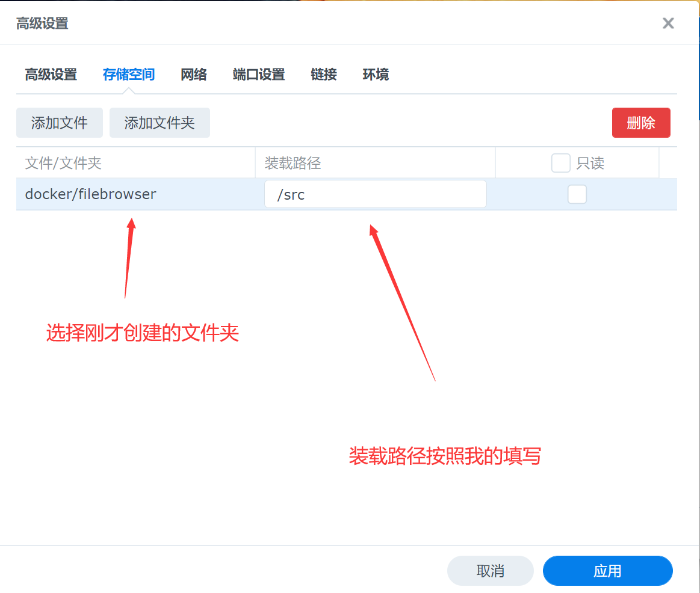The image size is (700, 593).
Task: Select the docker/filebrowser row entry
Action: [91, 194]
